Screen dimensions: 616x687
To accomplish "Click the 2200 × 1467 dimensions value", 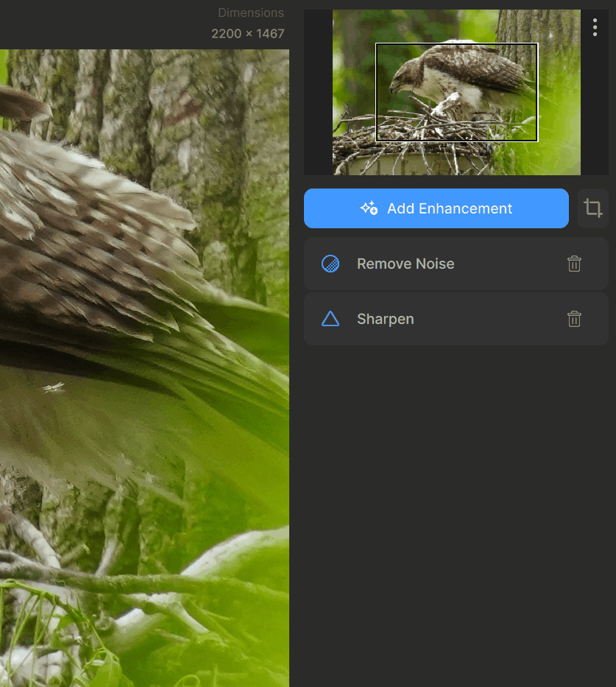I will [248, 34].
